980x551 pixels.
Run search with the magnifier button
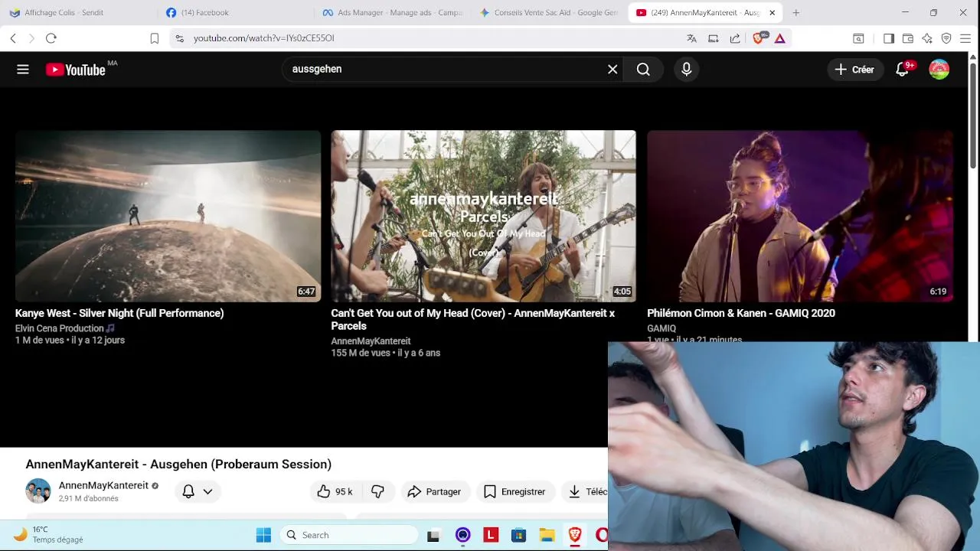tap(643, 70)
